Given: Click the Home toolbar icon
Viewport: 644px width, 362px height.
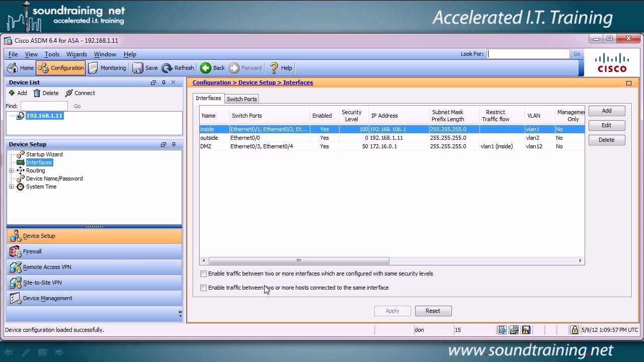Looking at the screenshot, I should pyautogui.click(x=13, y=68).
